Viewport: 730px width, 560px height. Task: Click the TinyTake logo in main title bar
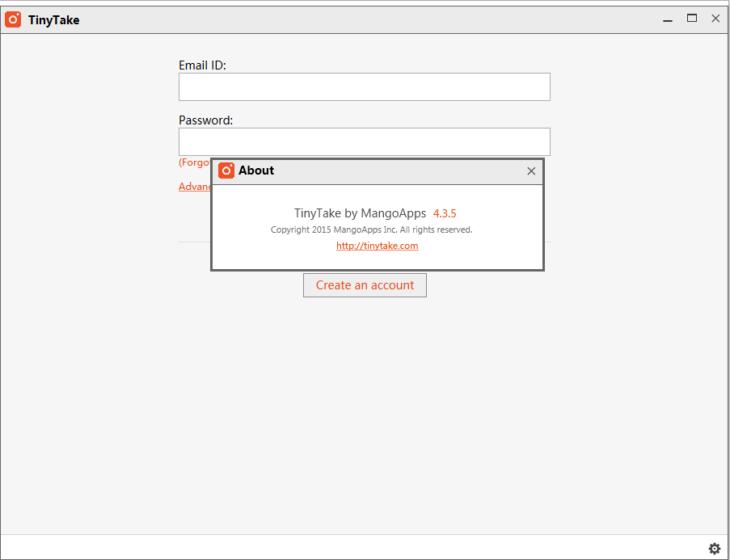pyautogui.click(x=13, y=19)
